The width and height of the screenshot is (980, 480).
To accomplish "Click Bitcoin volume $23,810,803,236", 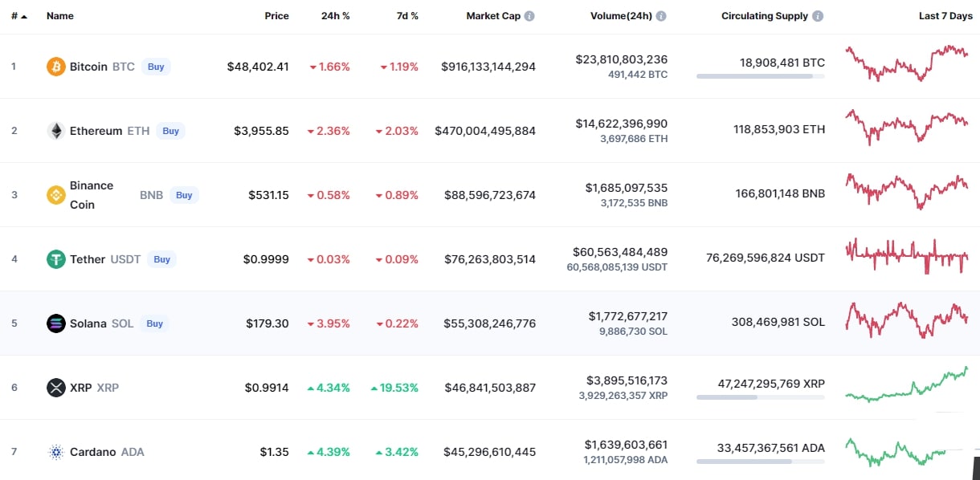I will click(622, 59).
